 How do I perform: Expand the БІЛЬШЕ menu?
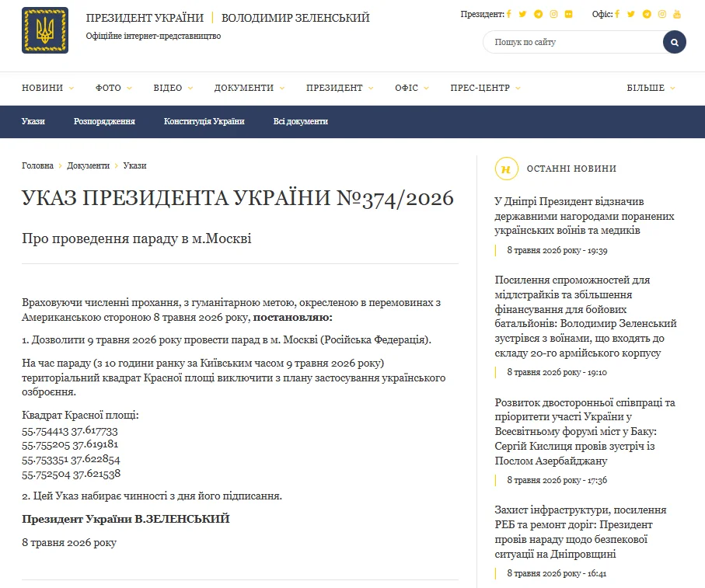coord(651,88)
